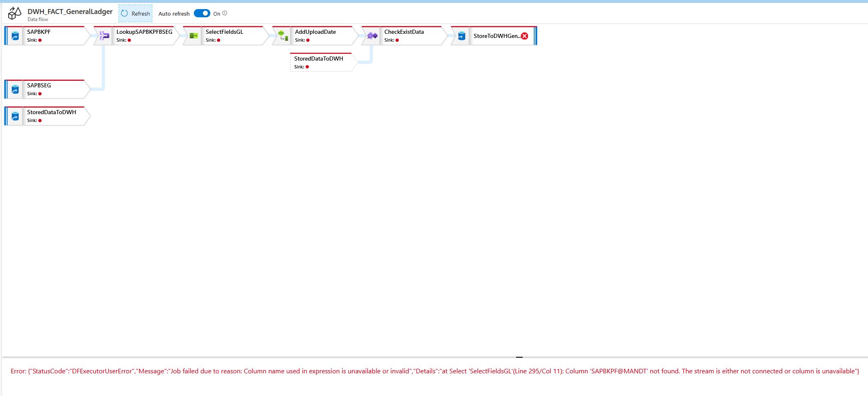Select the SelectFieldsGL select icon
This screenshot has width=868, height=396.
click(194, 36)
